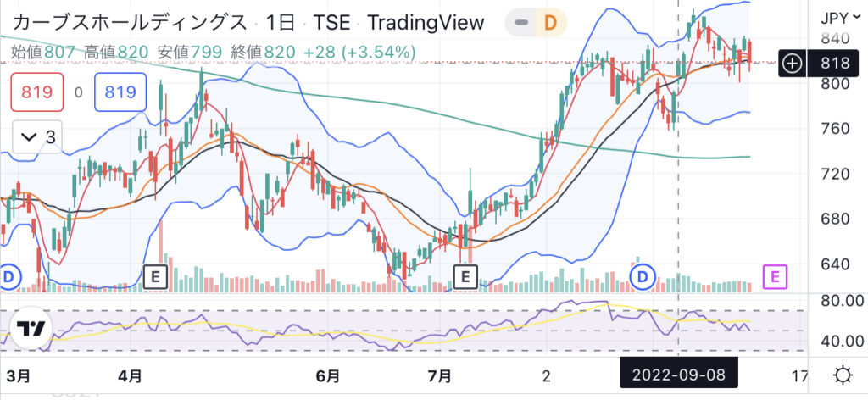This screenshot has height=400, width=868.
Task: Click the 720 price scale label
Action: (835, 175)
